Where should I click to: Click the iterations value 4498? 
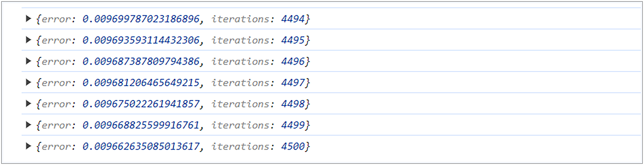pos(293,104)
